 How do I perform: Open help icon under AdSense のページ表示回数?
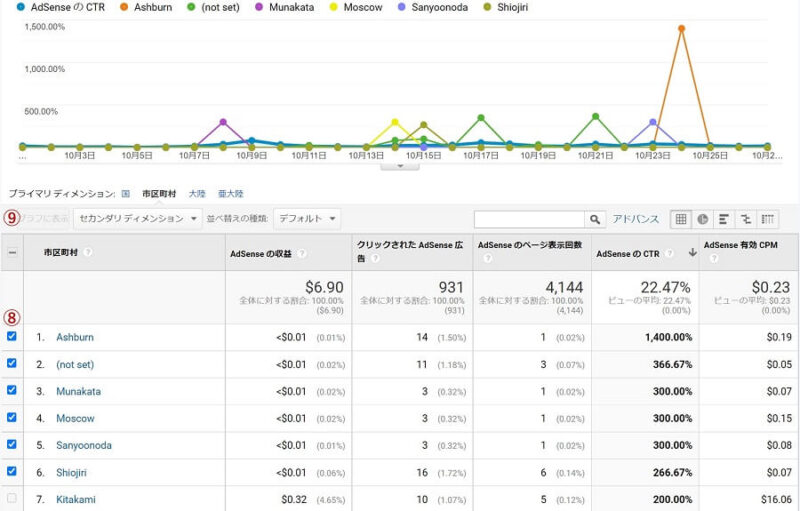point(488,259)
